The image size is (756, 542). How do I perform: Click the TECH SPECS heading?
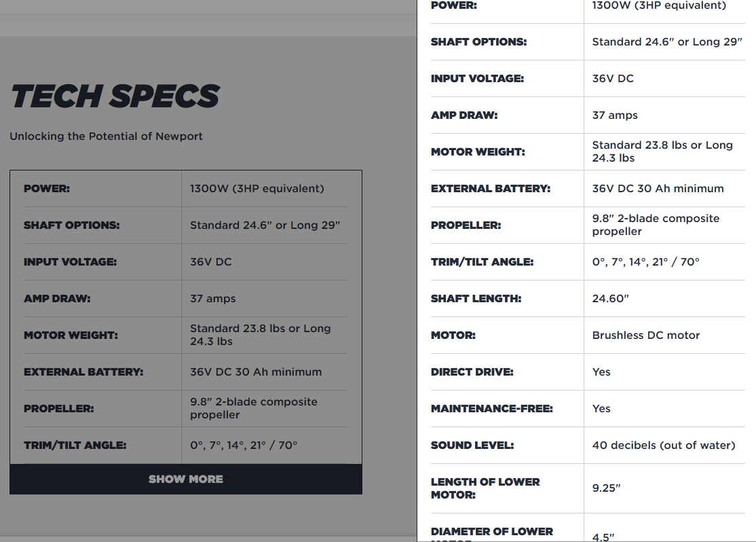[115, 96]
